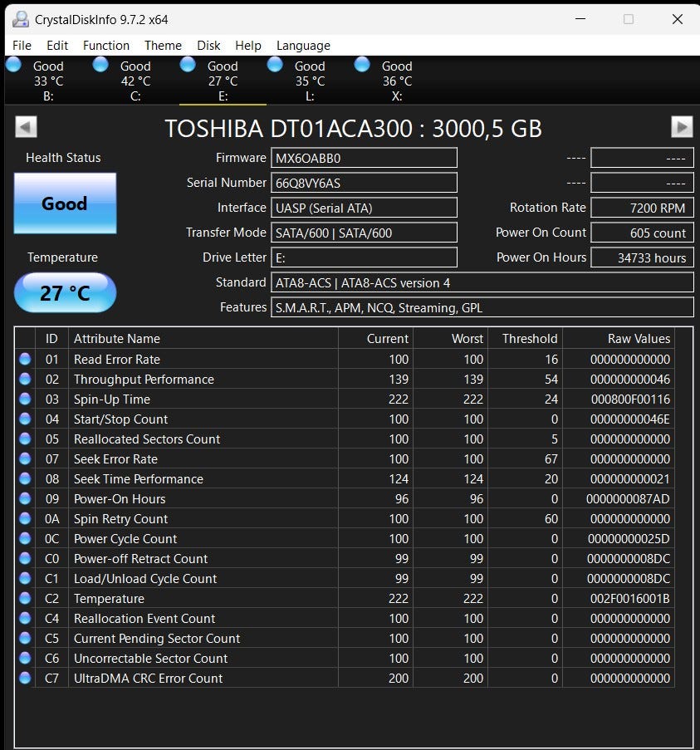The height and width of the screenshot is (750, 700).
Task: Click status orb for Spin-Up Time
Action: click(x=25, y=399)
